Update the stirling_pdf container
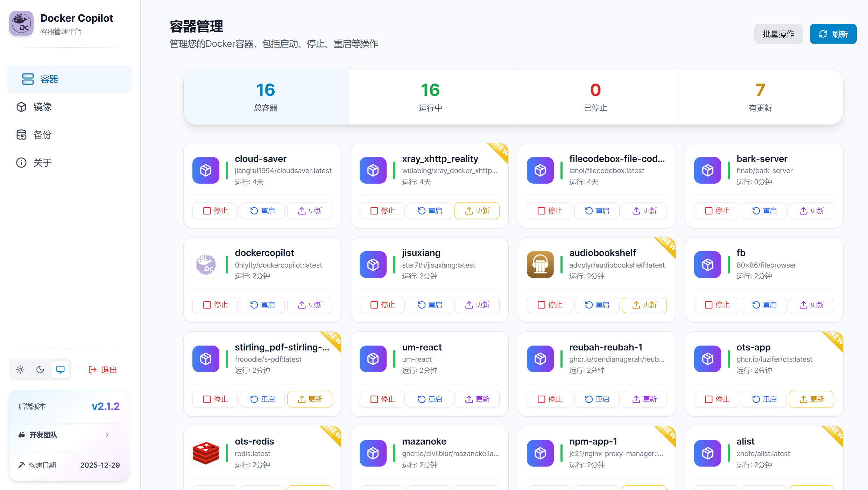 coord(310,399)
